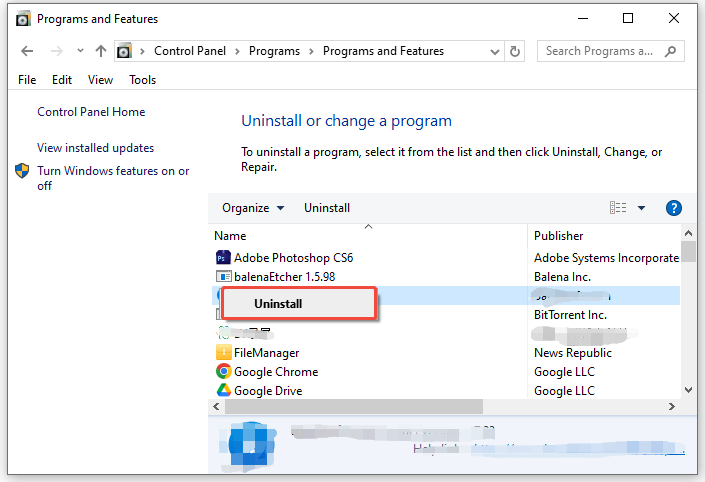Viewport: 705px width, 482px height.
Task: Click vertical scrollbar up arrow
Action: [688, 233]
